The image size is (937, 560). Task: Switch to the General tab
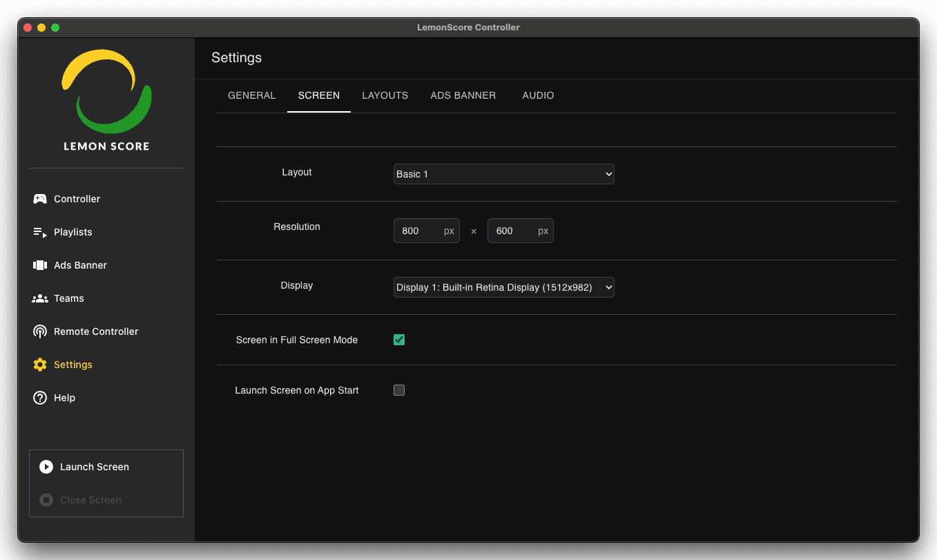coord(251,95)
